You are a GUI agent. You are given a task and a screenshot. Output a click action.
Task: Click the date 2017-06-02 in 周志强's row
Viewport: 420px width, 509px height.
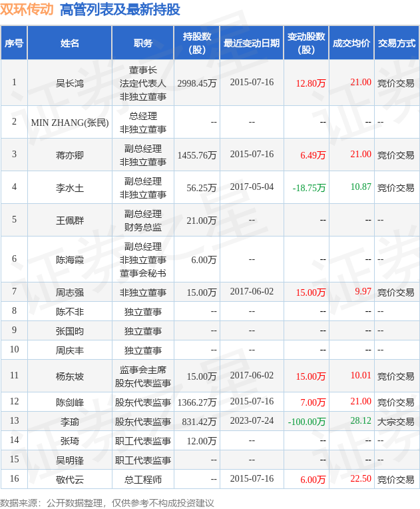click(252, 291)
